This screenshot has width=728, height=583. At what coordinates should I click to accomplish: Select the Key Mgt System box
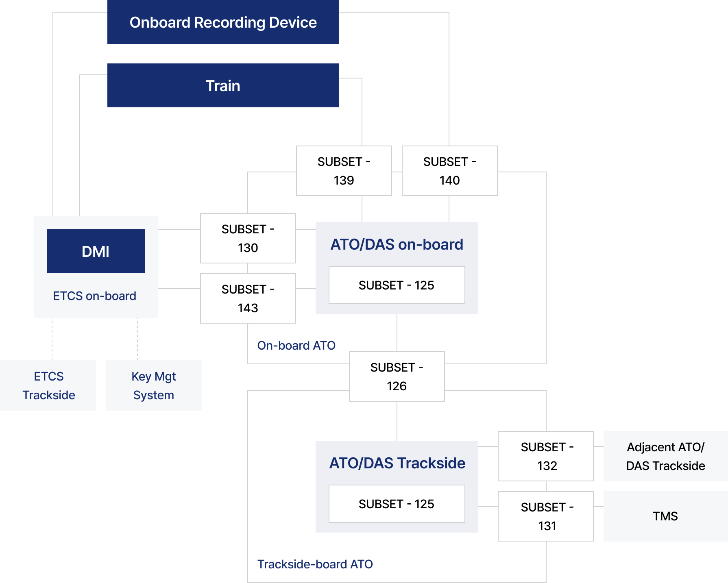(153, 385)
